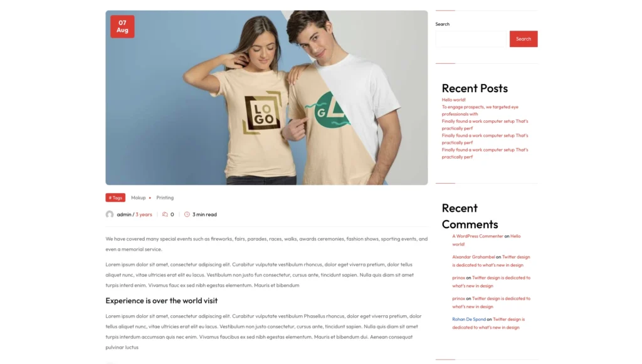Click the admin author name

click(x=124, y=214)
